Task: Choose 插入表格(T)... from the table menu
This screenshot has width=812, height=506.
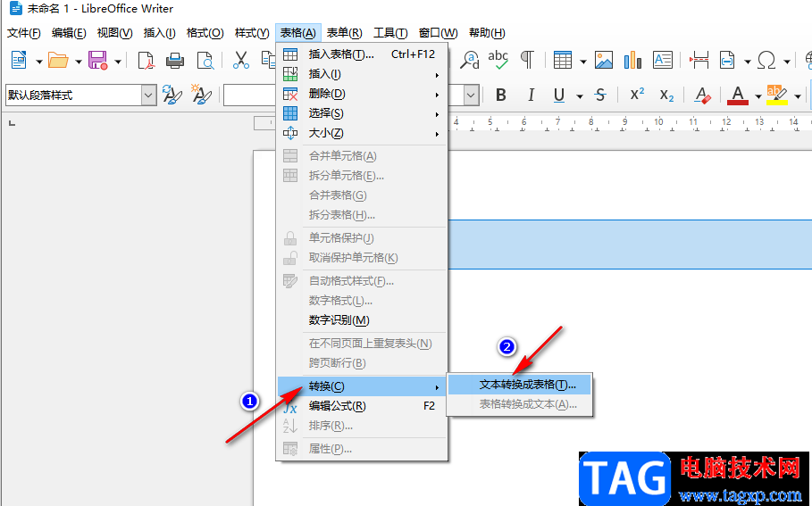Action: [362, 54]
